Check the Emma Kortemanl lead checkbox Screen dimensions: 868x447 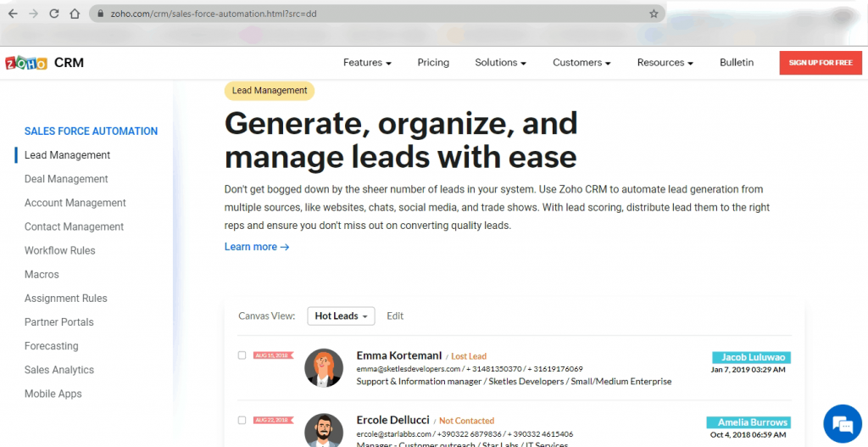(x=242, y=355)
